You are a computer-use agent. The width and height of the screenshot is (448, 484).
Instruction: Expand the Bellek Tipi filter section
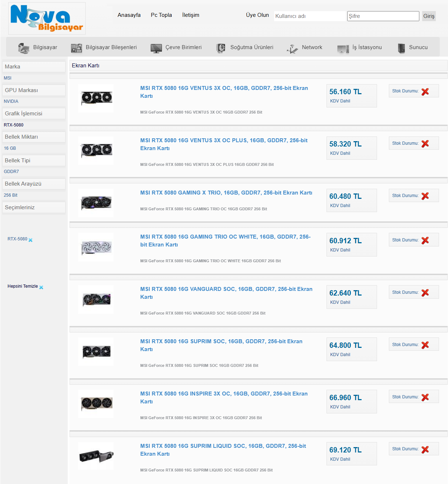[x=34, y=160]
